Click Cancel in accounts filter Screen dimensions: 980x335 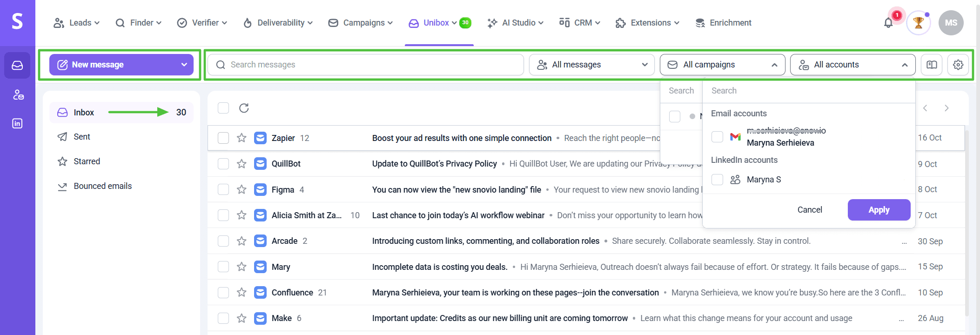coord(810,210)
